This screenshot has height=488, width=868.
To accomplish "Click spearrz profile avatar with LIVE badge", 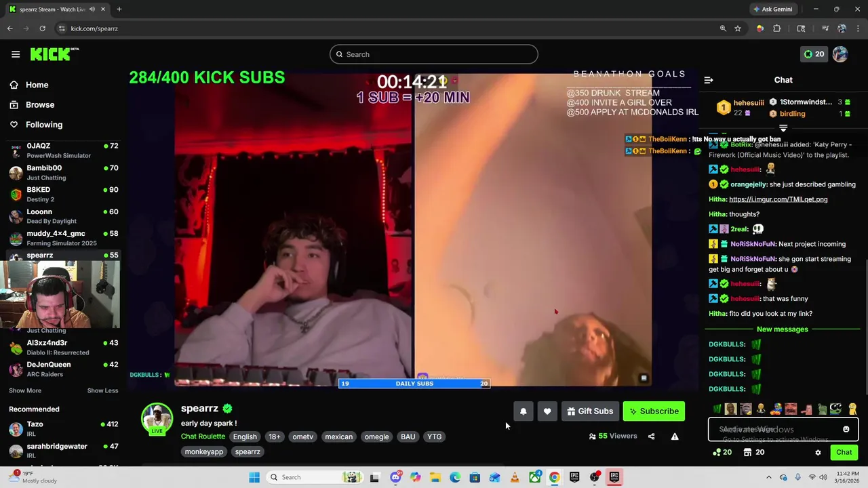I will tap(157, 419).
